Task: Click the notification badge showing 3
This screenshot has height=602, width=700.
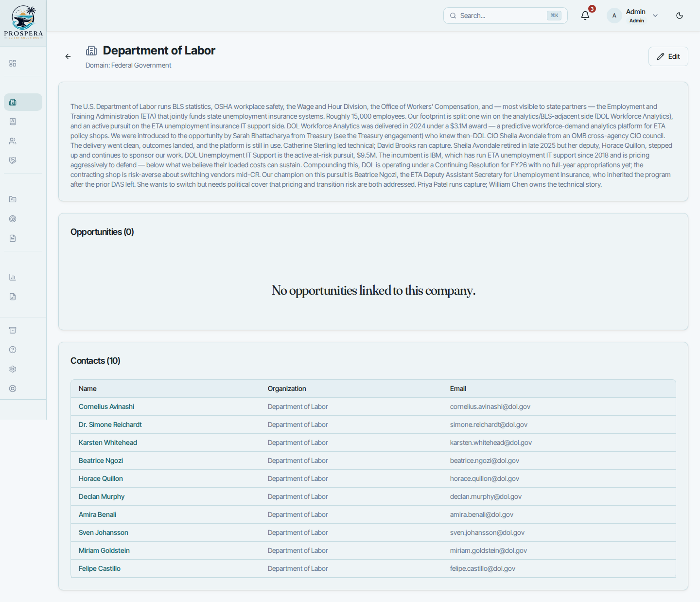Action: [x=592, y=9]
